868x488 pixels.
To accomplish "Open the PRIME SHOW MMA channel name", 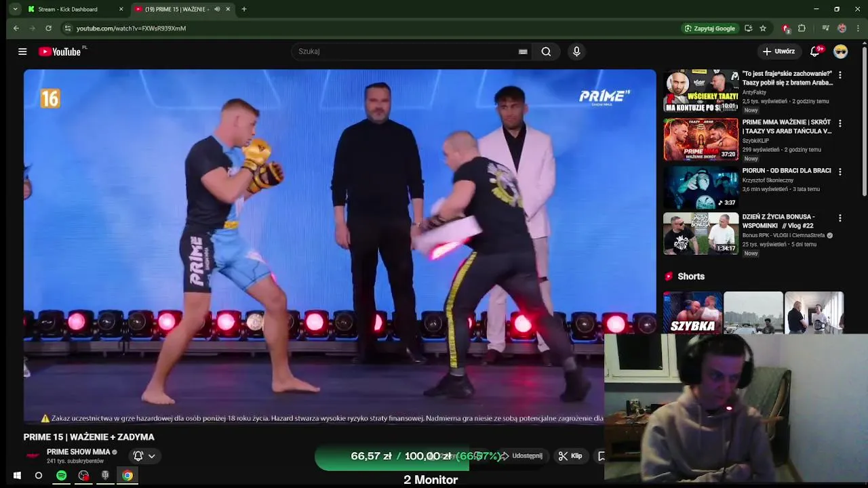I will click(78, 452).
